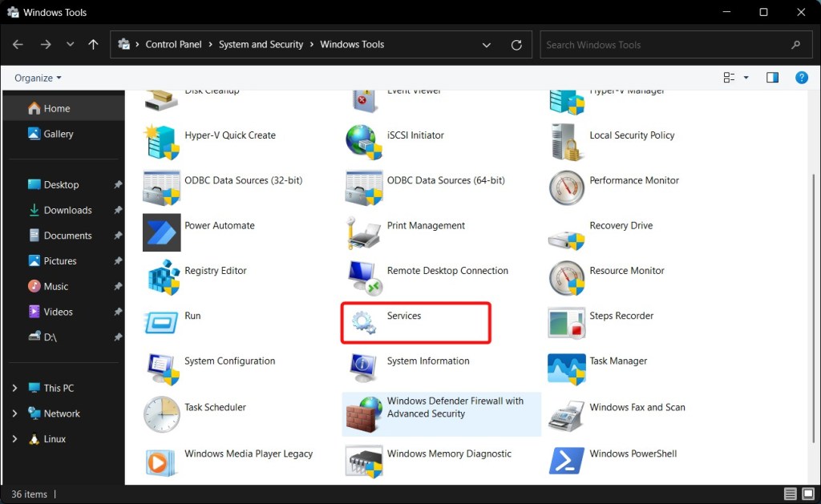Click Windows Tools breadcrumb
821x504 pixels.
coord(352,45)
